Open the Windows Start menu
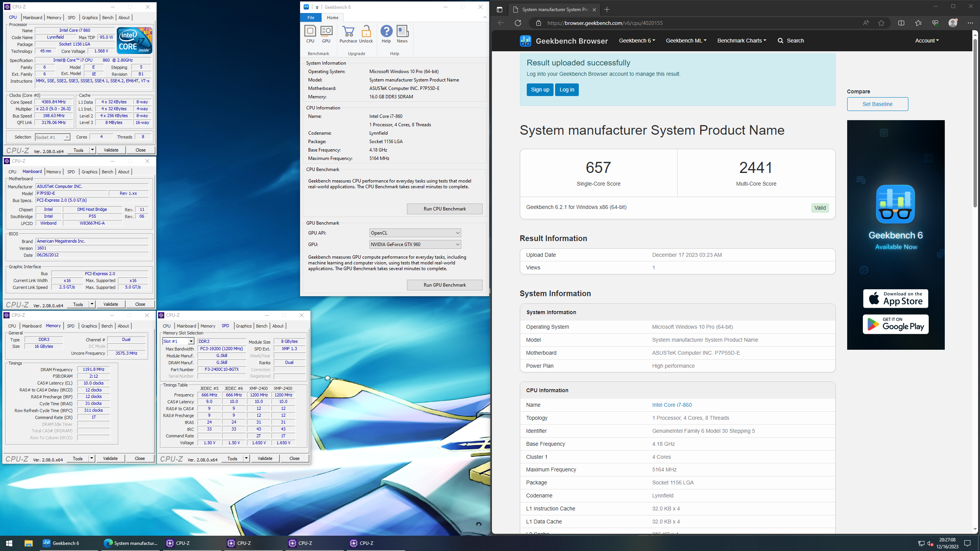This screenshot has width=980, height=551. pos(9,543)
